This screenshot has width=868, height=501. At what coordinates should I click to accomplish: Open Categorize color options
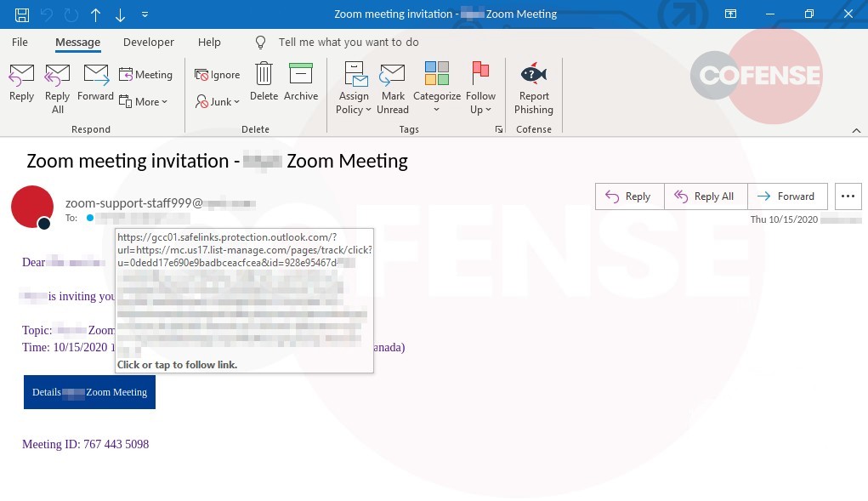pyautogui.click(x=437, y=88)
